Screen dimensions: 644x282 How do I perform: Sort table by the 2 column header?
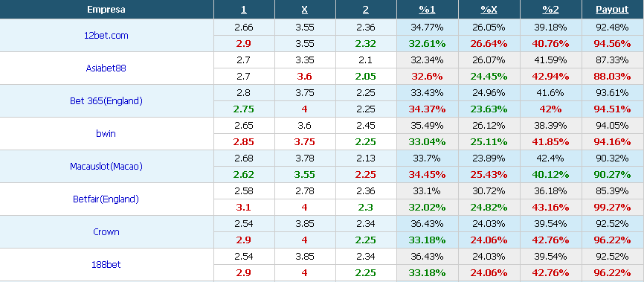coord(366,10)
